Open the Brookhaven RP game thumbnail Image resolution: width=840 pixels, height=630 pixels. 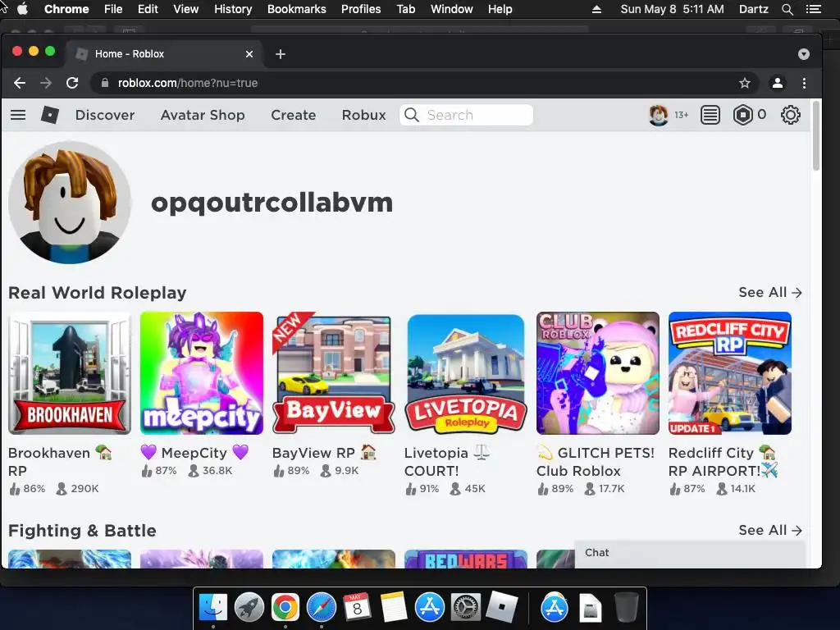(70, 373)
